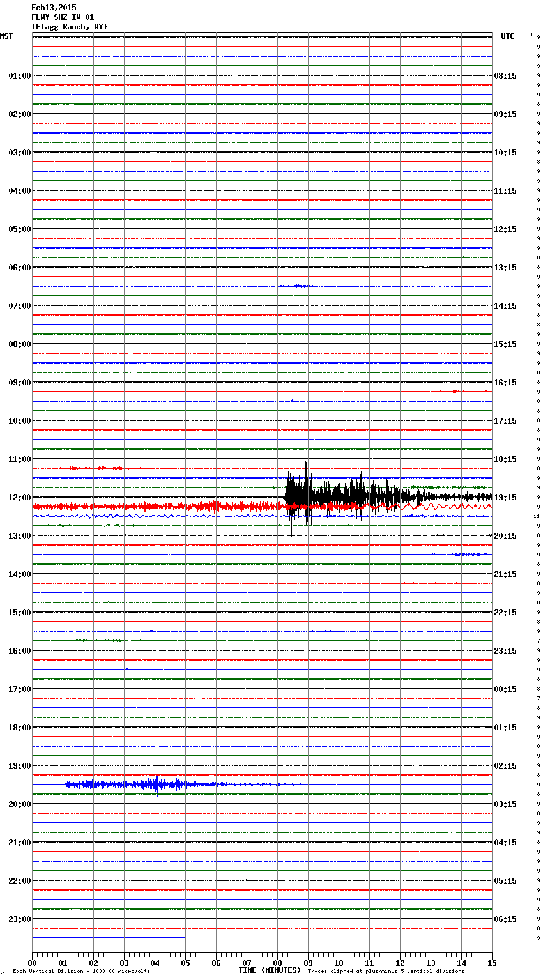This screenshot has height=980, width=543.
Task: Select the 20:00 MST hour label
Action: tap(20, 804)
